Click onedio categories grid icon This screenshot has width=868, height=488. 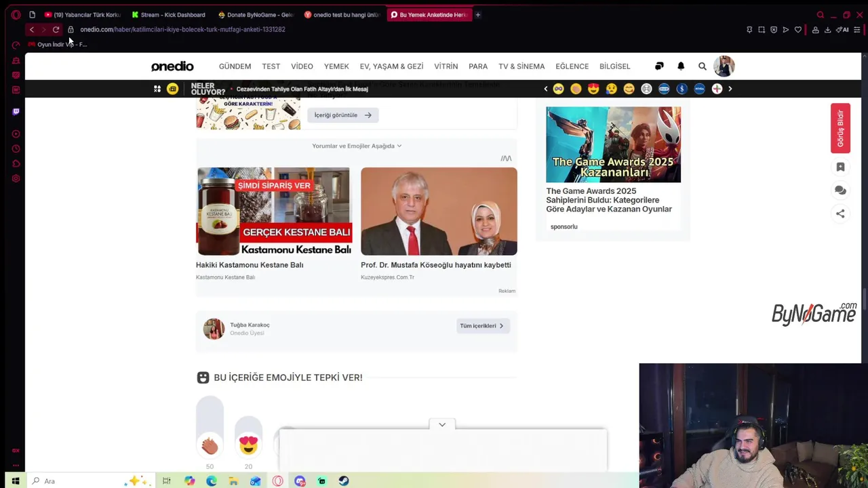[157, 89]
